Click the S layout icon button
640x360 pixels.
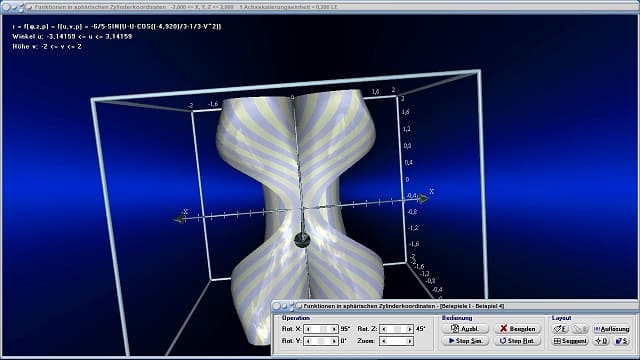click(622, 341)
